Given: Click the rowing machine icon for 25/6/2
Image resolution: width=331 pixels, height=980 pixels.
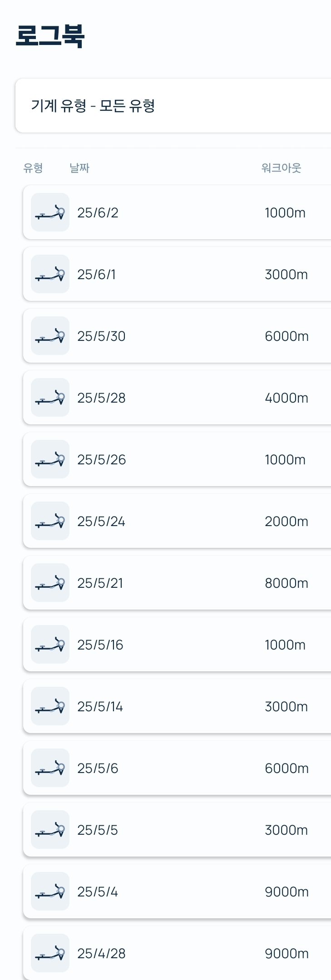Looking at the screenshot, I should pos(50,212).
